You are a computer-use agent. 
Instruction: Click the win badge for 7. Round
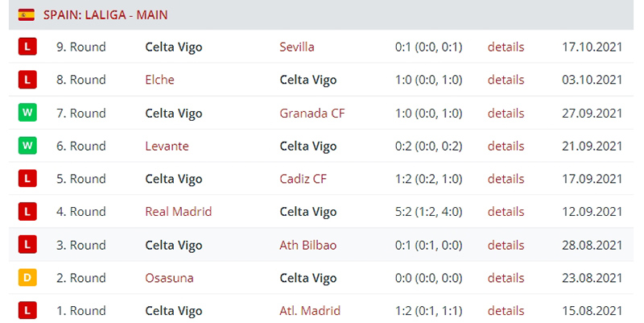coord(27,113)
